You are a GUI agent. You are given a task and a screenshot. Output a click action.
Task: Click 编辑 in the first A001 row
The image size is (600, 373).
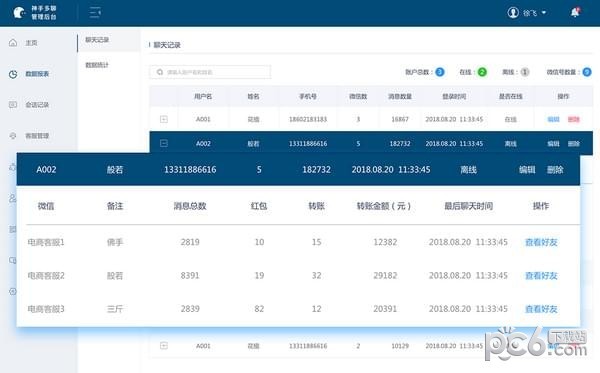tap(553, 119)
